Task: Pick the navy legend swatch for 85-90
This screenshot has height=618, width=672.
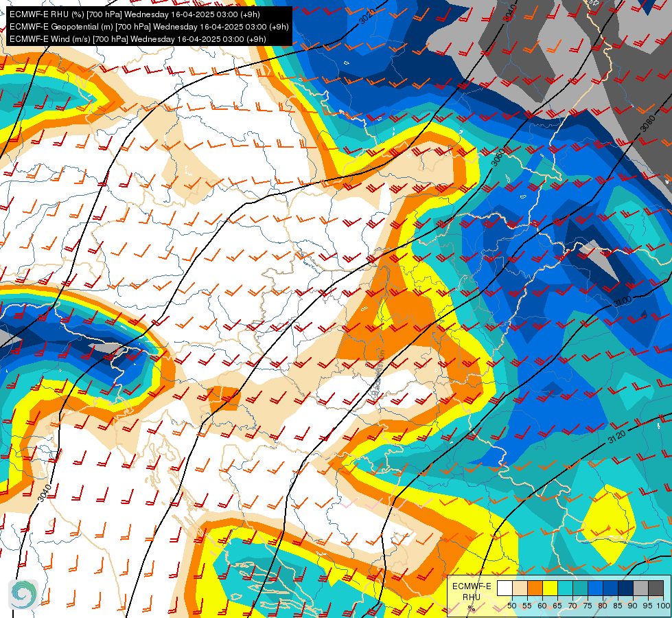Action: (626, 588)
